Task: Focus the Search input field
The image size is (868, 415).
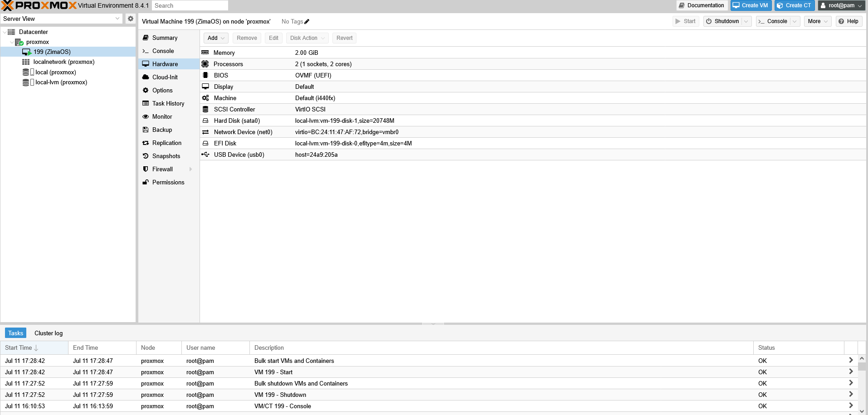Action: point(190,5)
